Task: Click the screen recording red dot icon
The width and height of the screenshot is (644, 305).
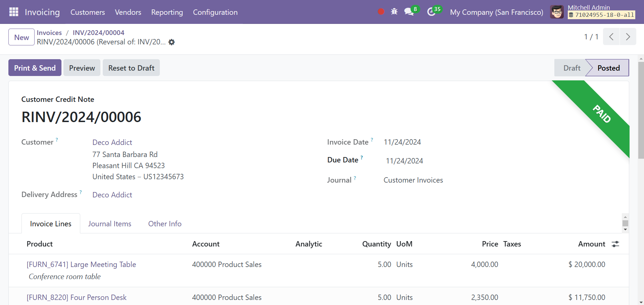Action: coord(380,11)
